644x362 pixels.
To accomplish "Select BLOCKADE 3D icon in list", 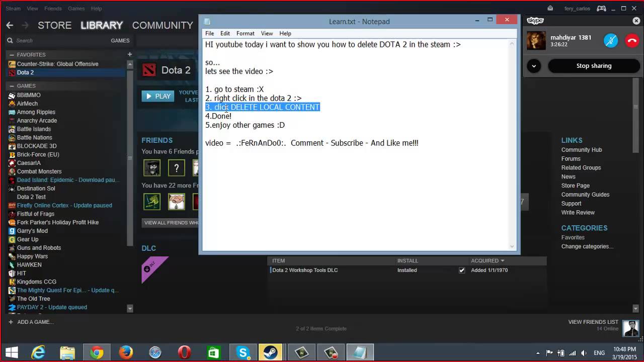I will coord(12,146).
